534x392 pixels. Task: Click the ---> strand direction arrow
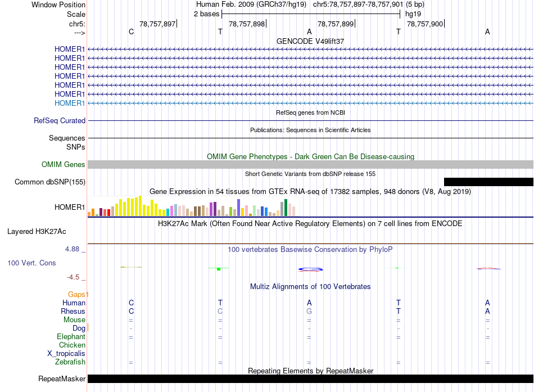coord(79,33)
